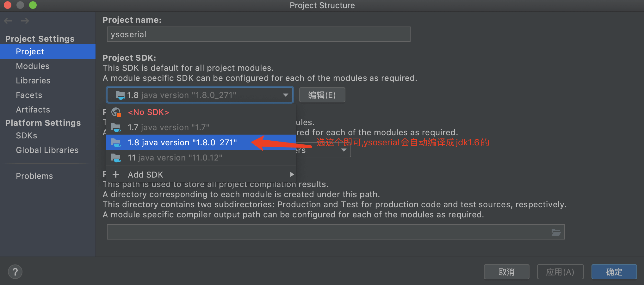Click the back navigation arrow
Image resolution: width=644 pixels, height=285 pixels.
[x=8, y=21]
